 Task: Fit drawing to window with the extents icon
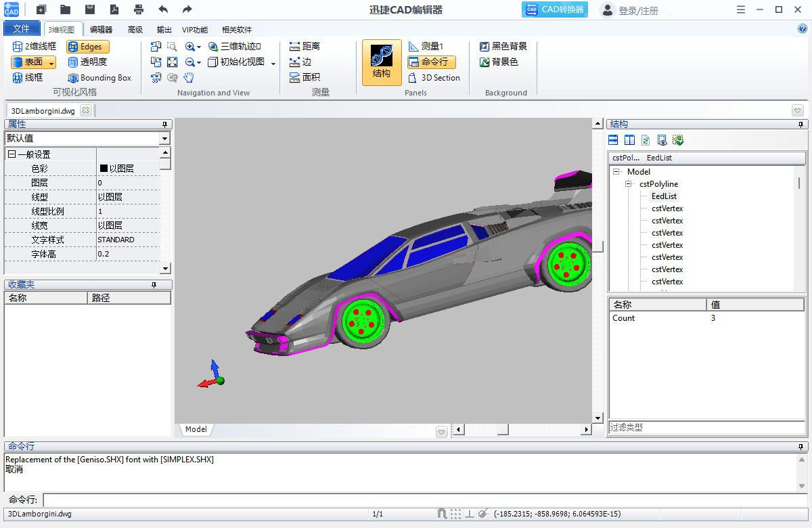point(172,62)
